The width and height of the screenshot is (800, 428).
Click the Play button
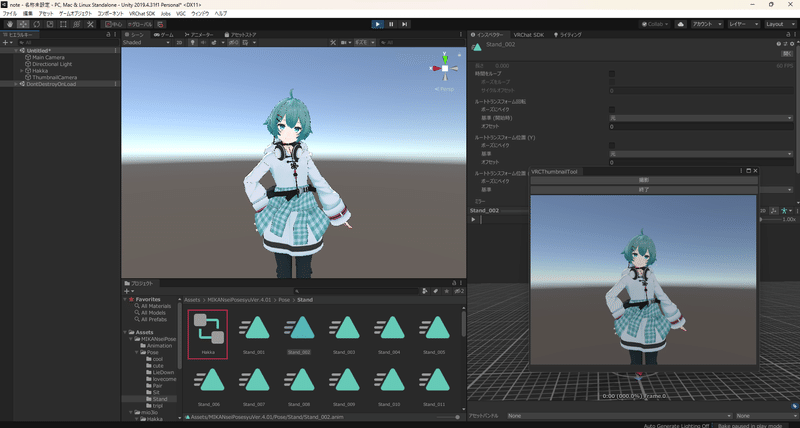click(x=378, y=24)
